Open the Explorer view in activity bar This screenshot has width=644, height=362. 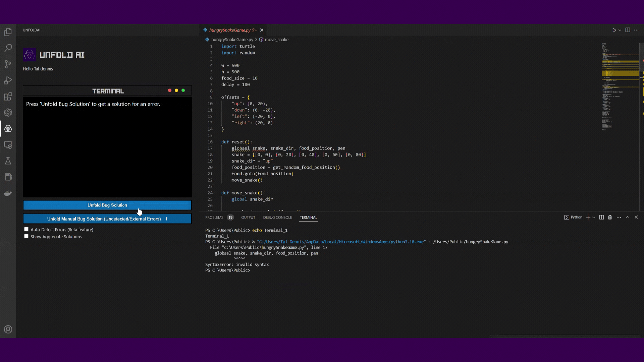(x=8, y=32)
